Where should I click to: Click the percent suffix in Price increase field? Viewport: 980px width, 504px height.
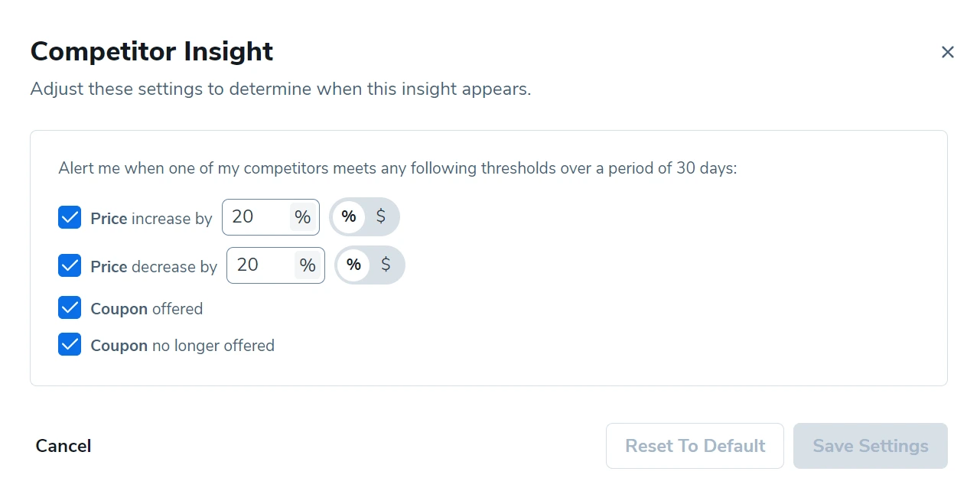303,217
